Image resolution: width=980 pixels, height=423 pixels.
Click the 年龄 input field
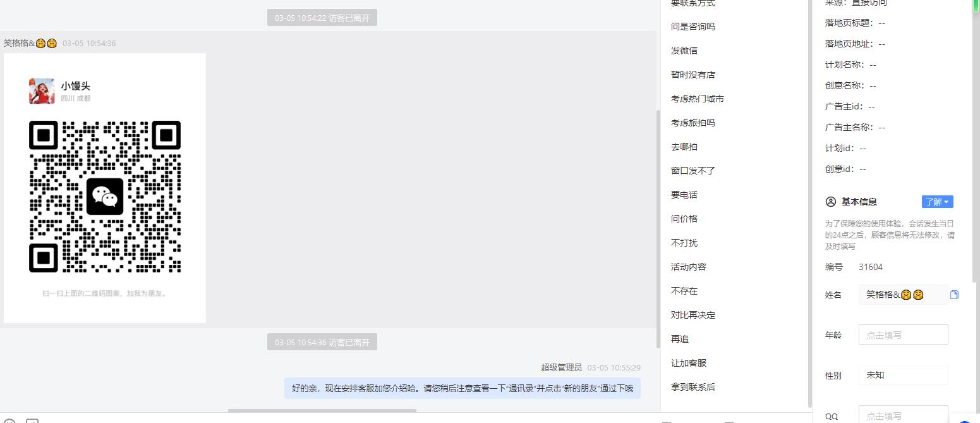(x=903, y=334)
